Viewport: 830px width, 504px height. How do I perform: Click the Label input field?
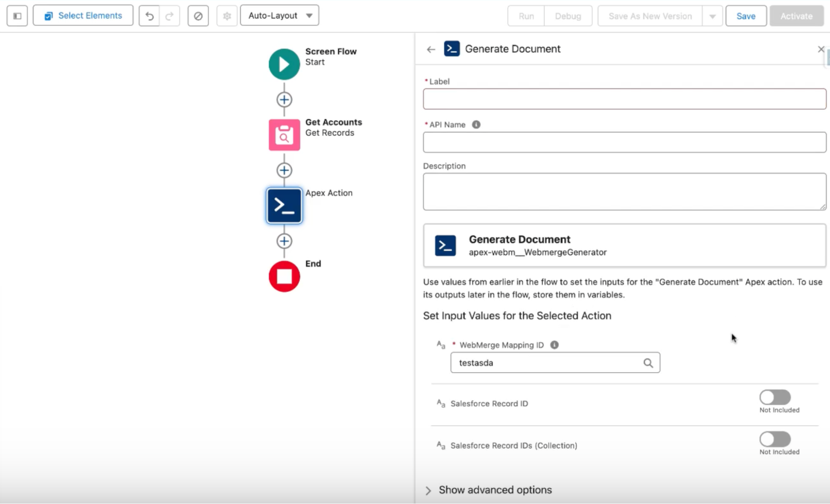coord(624,99)
